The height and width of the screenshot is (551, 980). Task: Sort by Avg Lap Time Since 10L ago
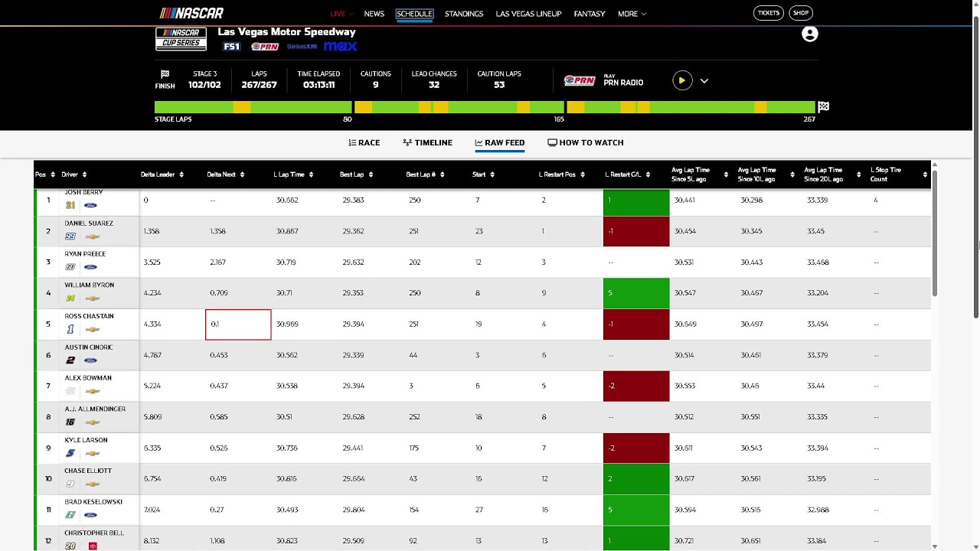(766, 174)
